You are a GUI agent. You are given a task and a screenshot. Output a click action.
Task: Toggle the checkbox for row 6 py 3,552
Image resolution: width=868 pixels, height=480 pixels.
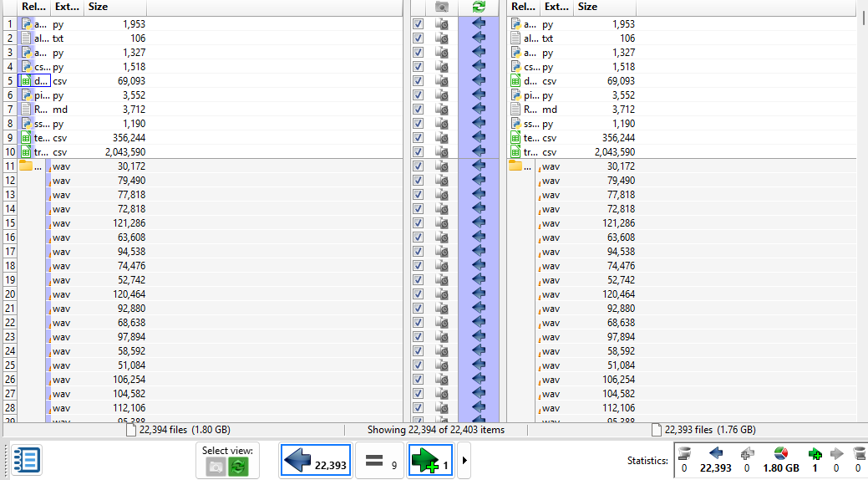click(418, 95)
